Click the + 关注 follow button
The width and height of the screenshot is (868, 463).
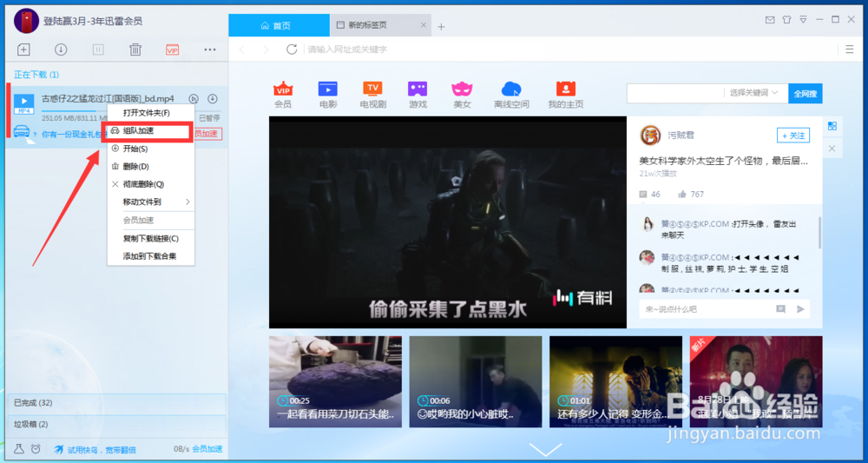point(793,136)
